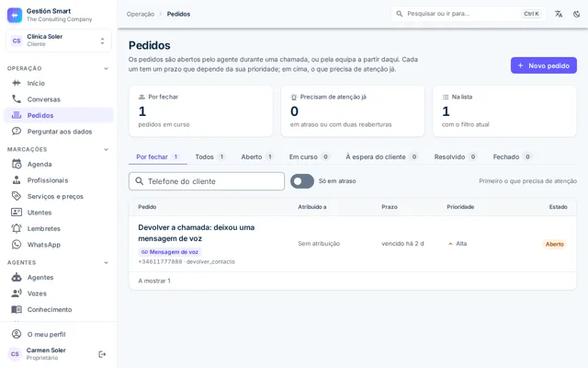Click the Novo pedido button

coord(543,65)
